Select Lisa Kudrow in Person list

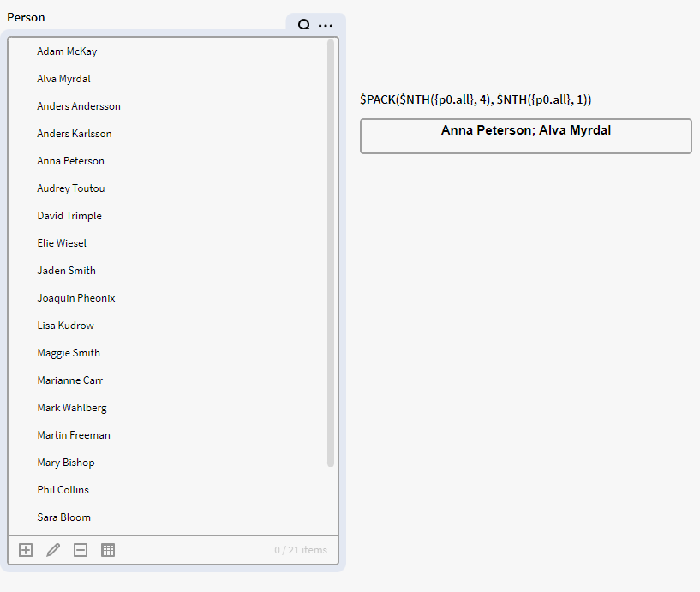coord(66,326)
